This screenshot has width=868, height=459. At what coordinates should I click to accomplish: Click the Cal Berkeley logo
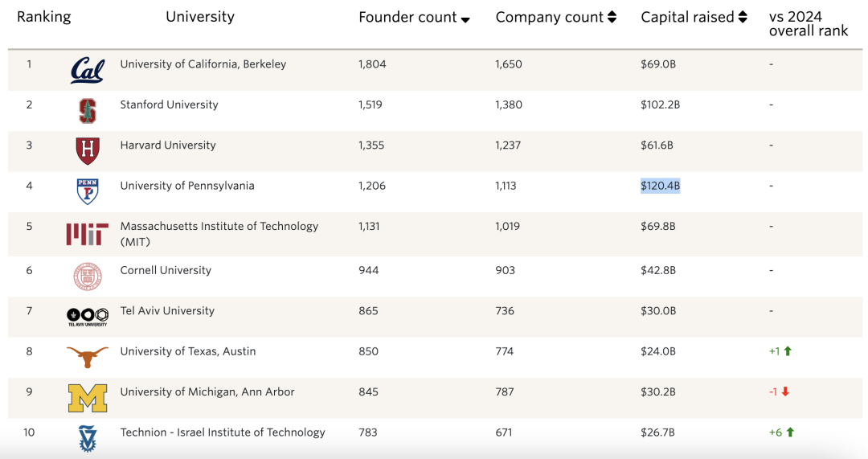click(88, 71)
